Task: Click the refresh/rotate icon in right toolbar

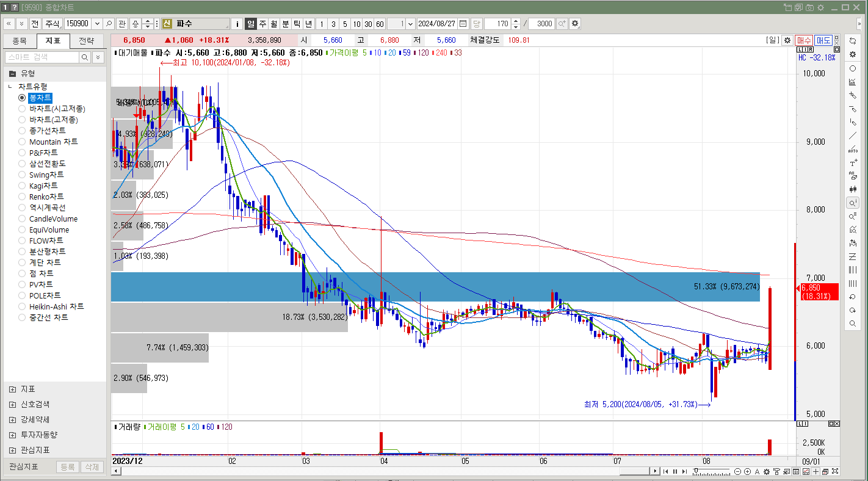Action: click(853, 41)
